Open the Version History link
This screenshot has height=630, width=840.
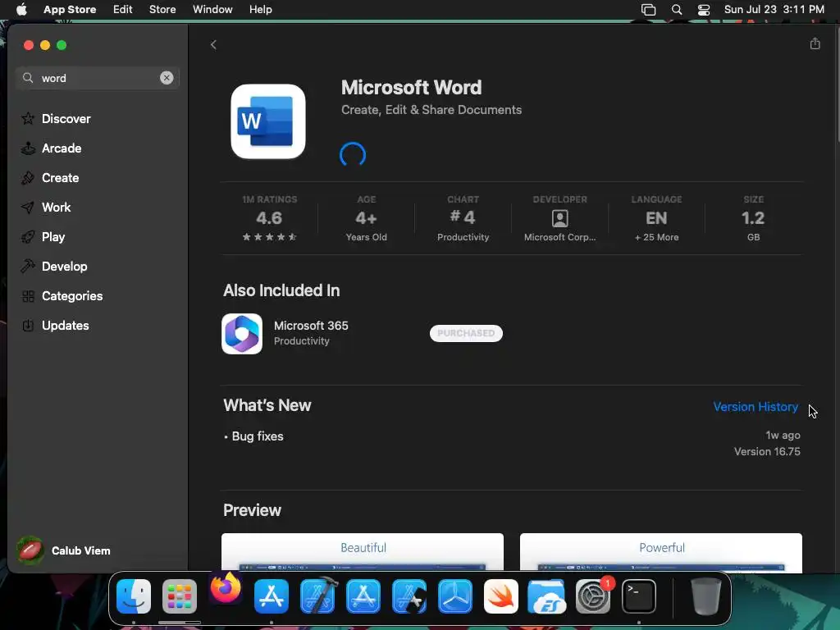756,407
